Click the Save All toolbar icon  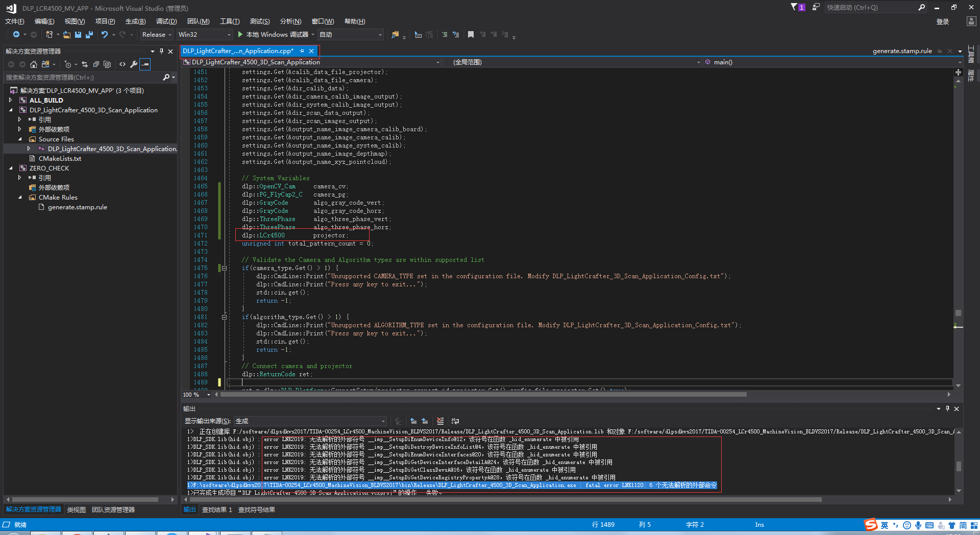click(89, 35)
